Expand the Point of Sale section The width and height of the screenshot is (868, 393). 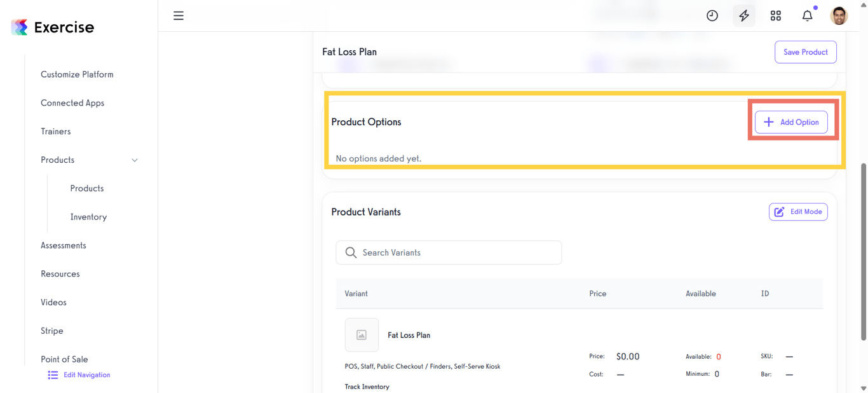click(x=64, y=359)
